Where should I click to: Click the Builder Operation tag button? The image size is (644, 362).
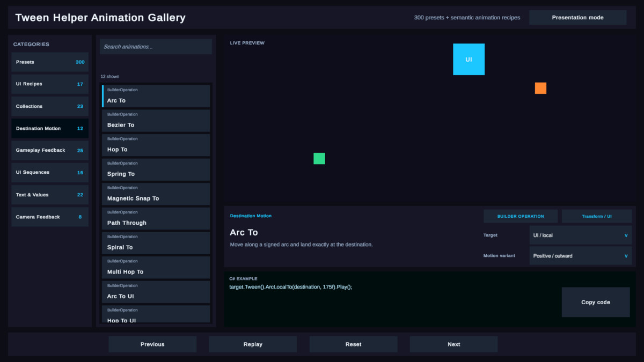pyautogui.click(x=521, y=216)
